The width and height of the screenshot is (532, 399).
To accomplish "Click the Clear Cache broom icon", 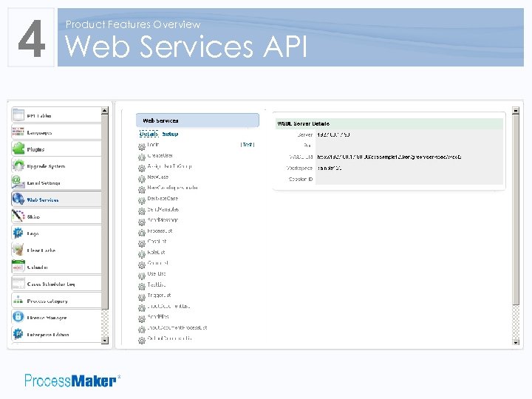I will pyautogui.click(x=18, y=250).
